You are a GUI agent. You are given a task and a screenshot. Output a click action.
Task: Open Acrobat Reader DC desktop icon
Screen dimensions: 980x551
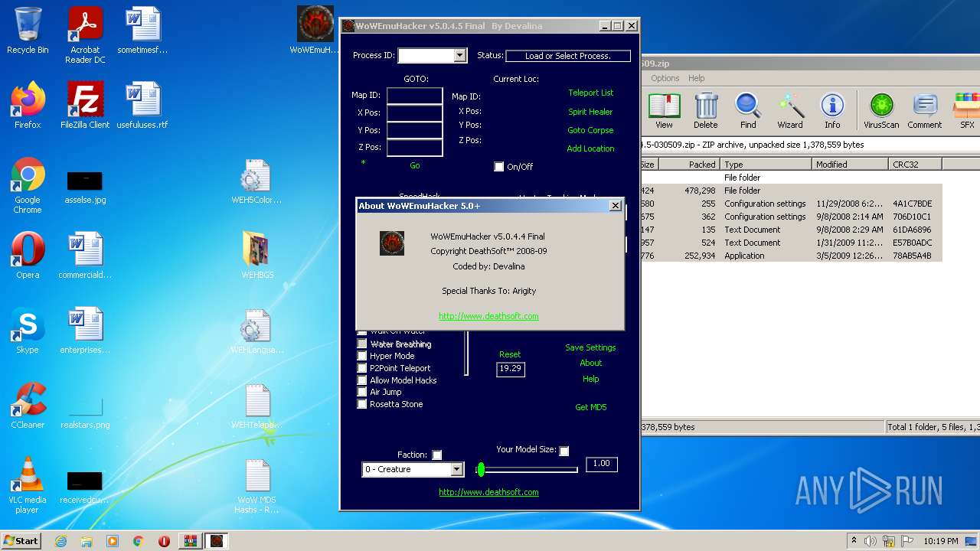coord(85,35)
